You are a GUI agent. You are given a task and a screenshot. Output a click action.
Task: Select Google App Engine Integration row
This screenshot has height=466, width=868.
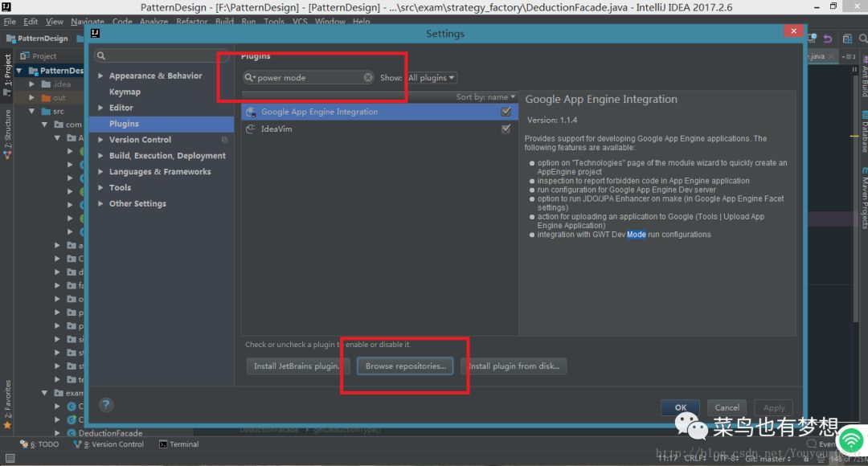pyautogui.click(x=379, y=112)
